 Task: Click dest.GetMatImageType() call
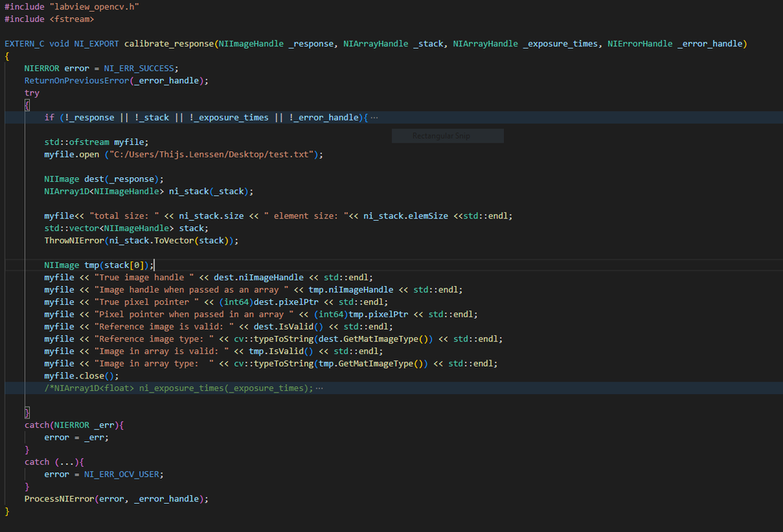pos(375,338)
